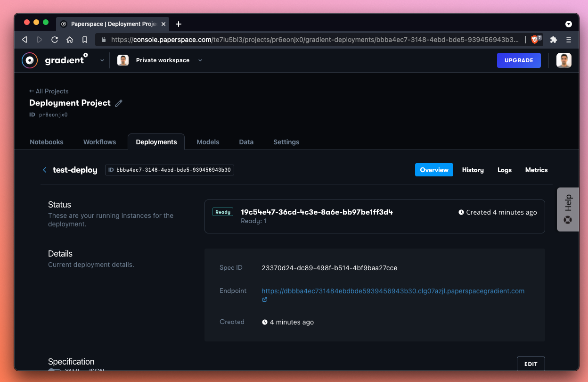Click the deployment ID badge
588x382 pixels.
[170, 170]
